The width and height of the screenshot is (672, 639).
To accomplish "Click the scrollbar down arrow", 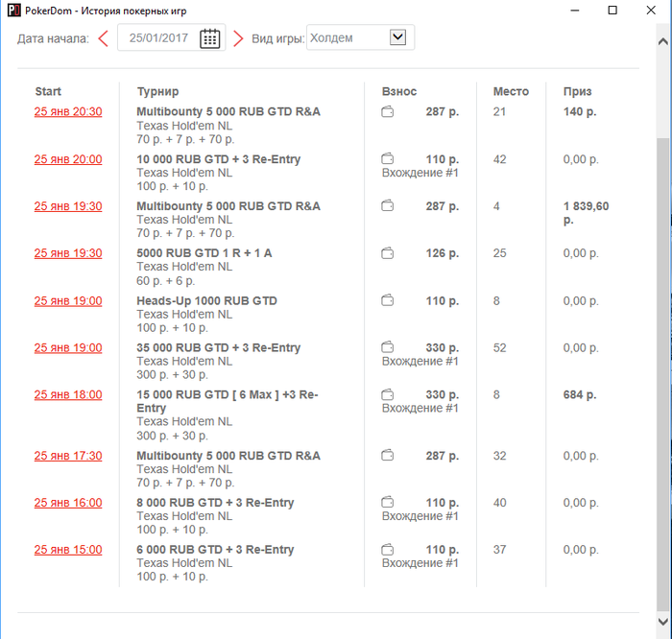I will [663, 622].
